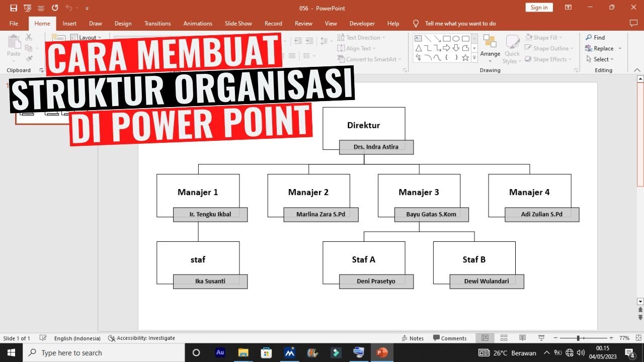The image size is (644, 362).
Task: Switch to Slide Sorter view icon
Action: pos(504,338)
